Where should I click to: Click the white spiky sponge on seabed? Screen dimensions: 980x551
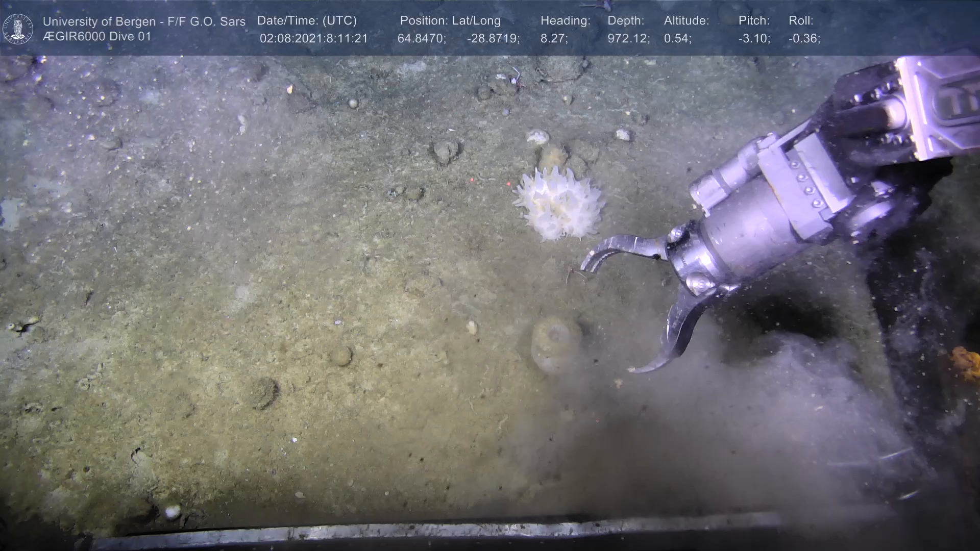pyautogui.click(x=560, y=204)
